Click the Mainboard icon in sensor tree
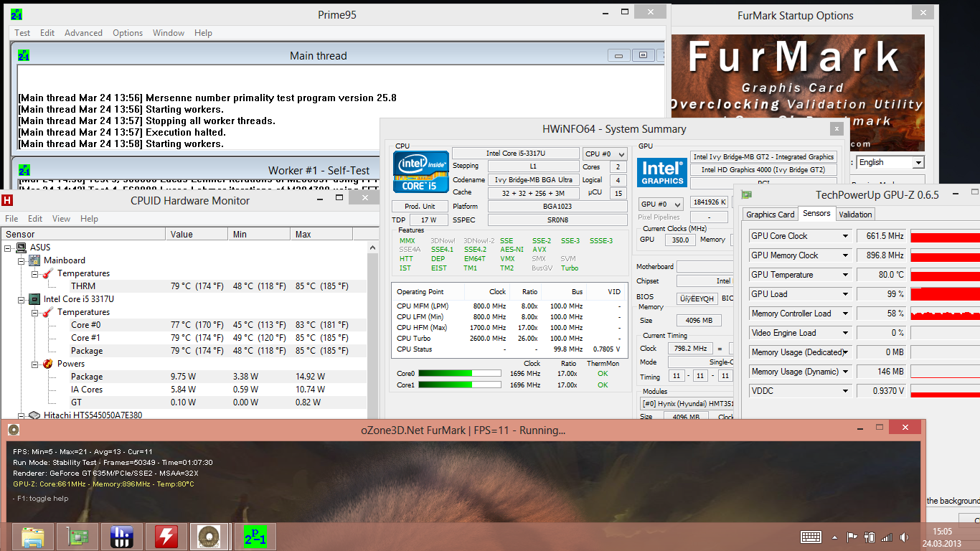 [35, 260]
